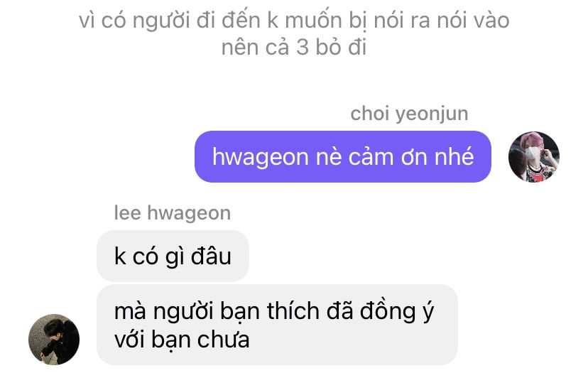Tap the notice line "nên cả 3 bỏ đi"
Image resolution: width=588 pixels, height=373 pixels.
pos(294,48)
